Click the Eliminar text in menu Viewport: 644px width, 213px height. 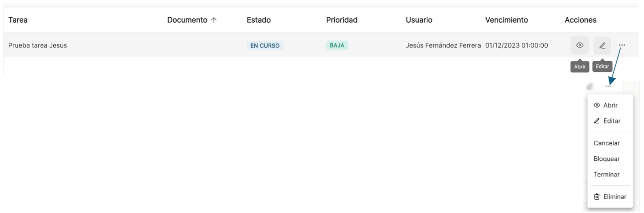[615, 197]
